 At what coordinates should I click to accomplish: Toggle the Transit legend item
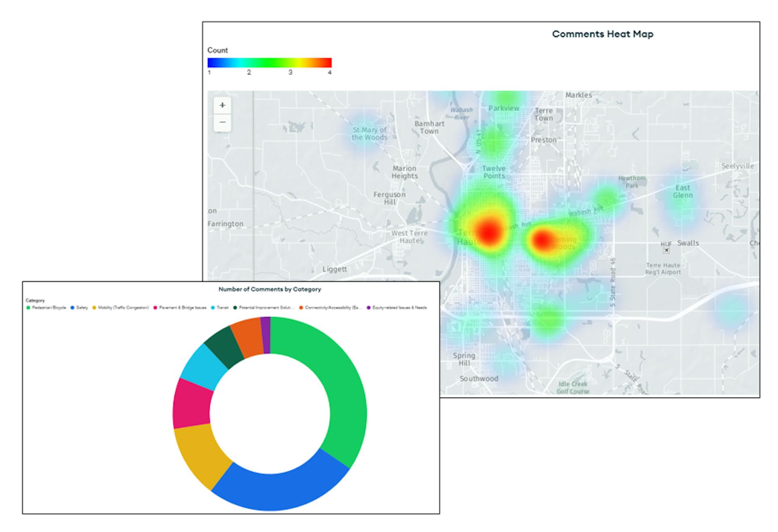point(220,308)
